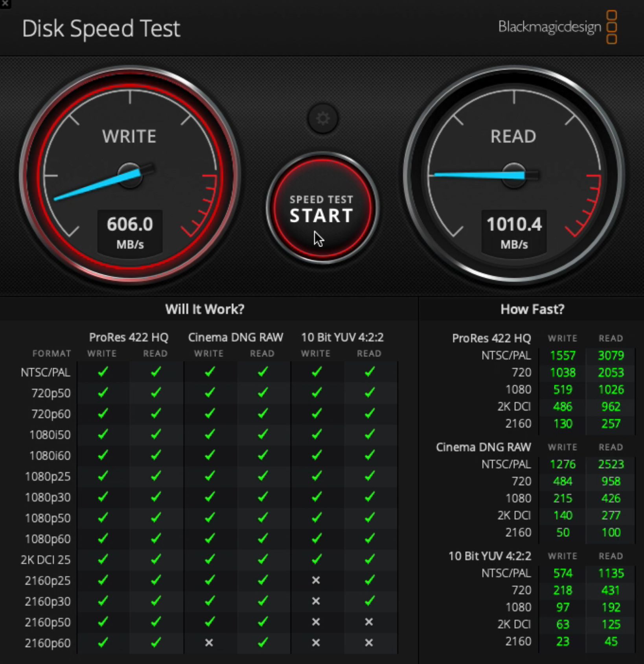Click the 1010.4 MB/s read speed readout
644x664 pixels.
coord(514,233)
